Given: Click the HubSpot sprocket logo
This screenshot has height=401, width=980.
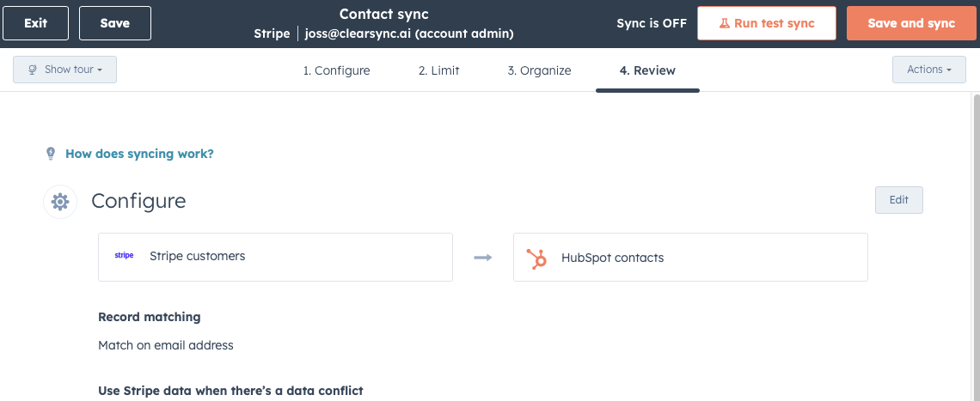Looking at the screenshot, I should click(x=537, y=258).
